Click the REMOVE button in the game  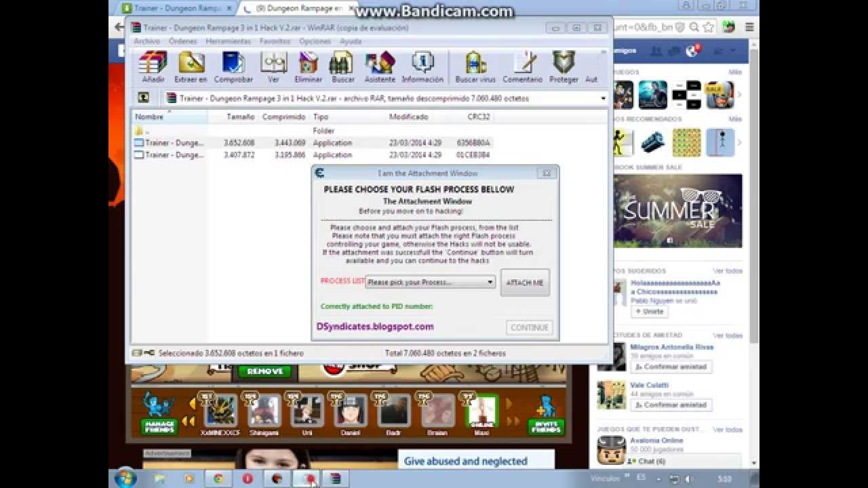(x=264, y=371)
